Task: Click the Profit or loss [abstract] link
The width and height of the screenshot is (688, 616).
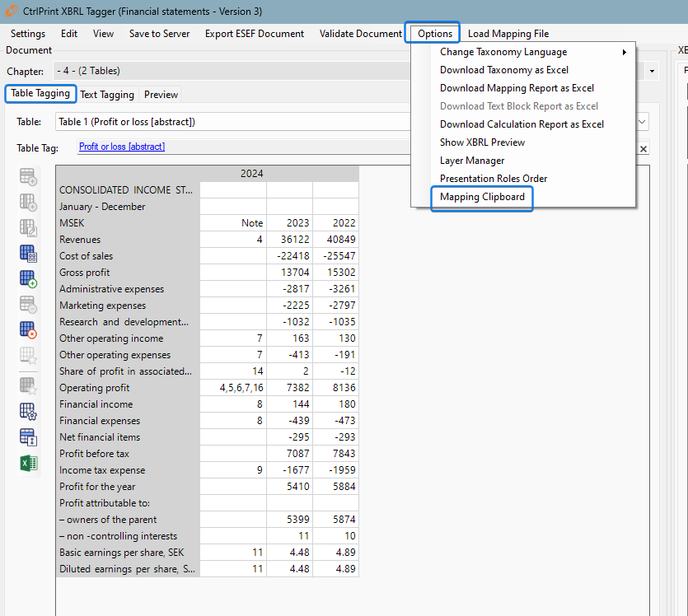Action: tap(122, 147)
